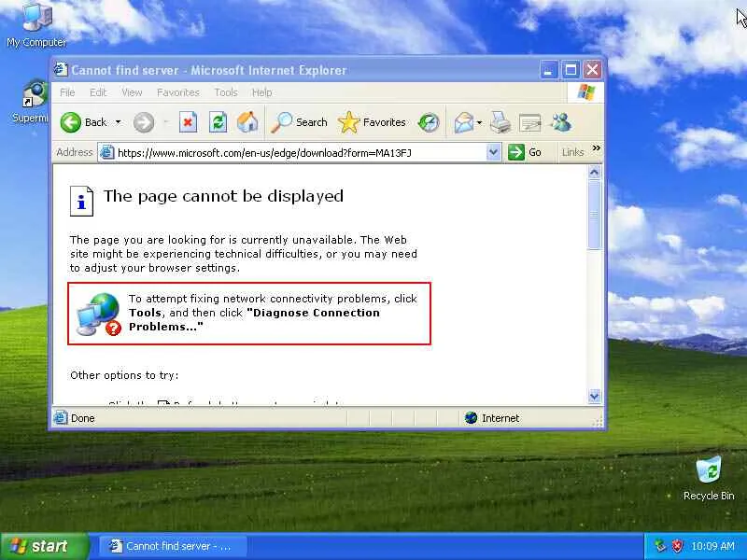
Task: Minimize the Internet Explorer window
Action: tap(548, 70)
